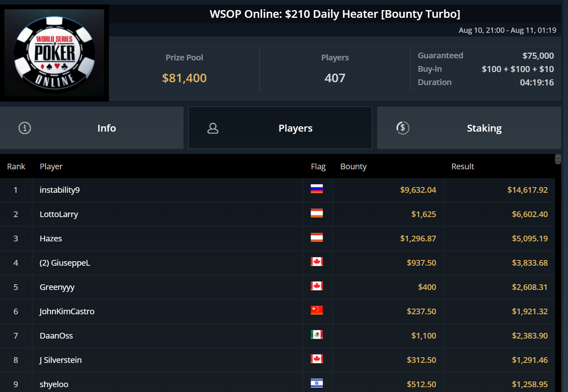Screen dimensions: 568x392
Task: Click the Russian flag for instability9
Action: click(x=317, y=189)
